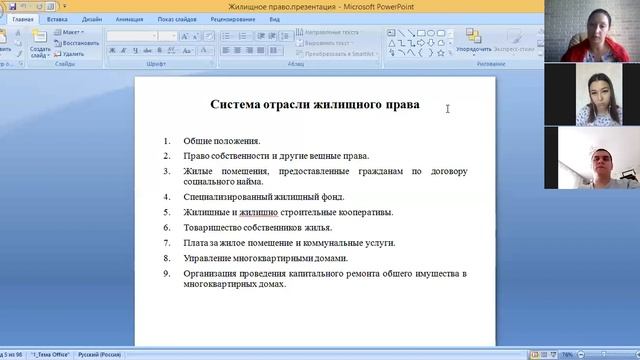Open the Макет layout dropdown
The image size is (640, 360).
(x=69, y=32)
